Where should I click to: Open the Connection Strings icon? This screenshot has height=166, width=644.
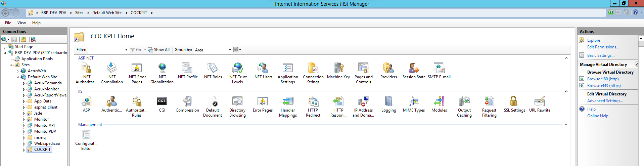pyautogui.click(x=313, y=69)
